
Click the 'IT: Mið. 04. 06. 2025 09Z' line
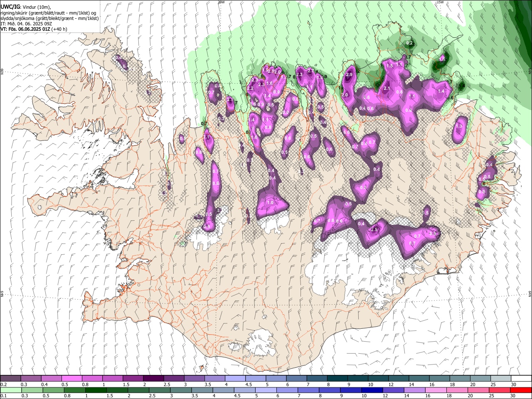[26, 24]
